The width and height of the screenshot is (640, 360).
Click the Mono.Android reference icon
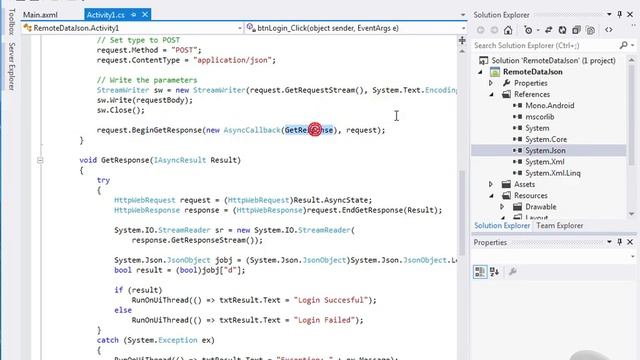pos(518,105)
